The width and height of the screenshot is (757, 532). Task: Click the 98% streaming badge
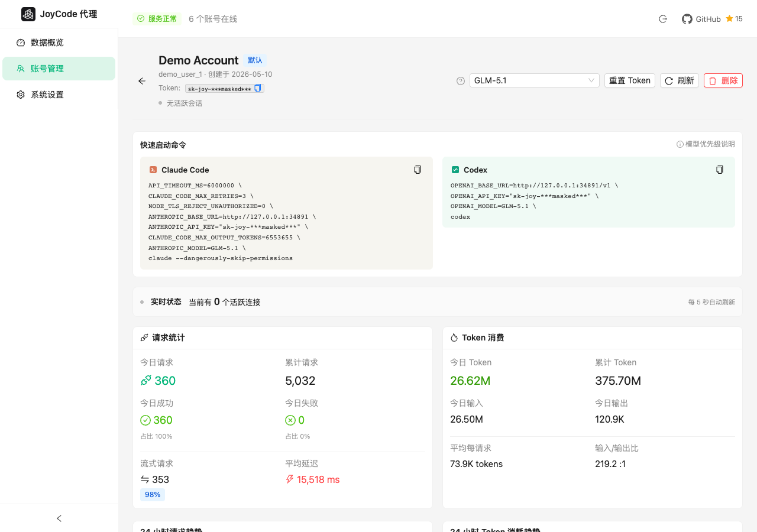tap(153, 494)
